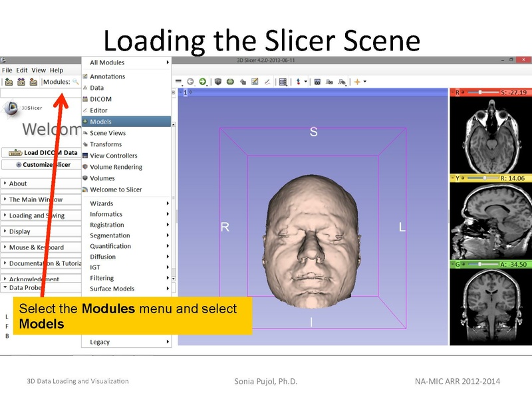Expand the Display section
Viewport: 532px width, 399px height.
pyautogui.click(x=41, y=231)
